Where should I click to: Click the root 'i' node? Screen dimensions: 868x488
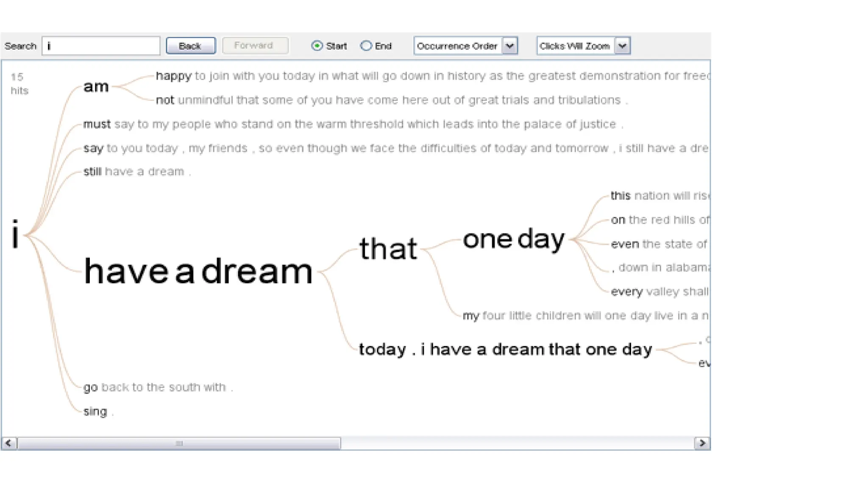(x=16, y=234)
